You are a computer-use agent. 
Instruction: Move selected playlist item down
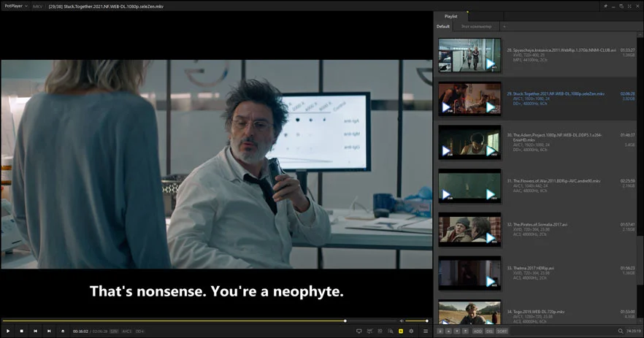[x=457, y=331]
